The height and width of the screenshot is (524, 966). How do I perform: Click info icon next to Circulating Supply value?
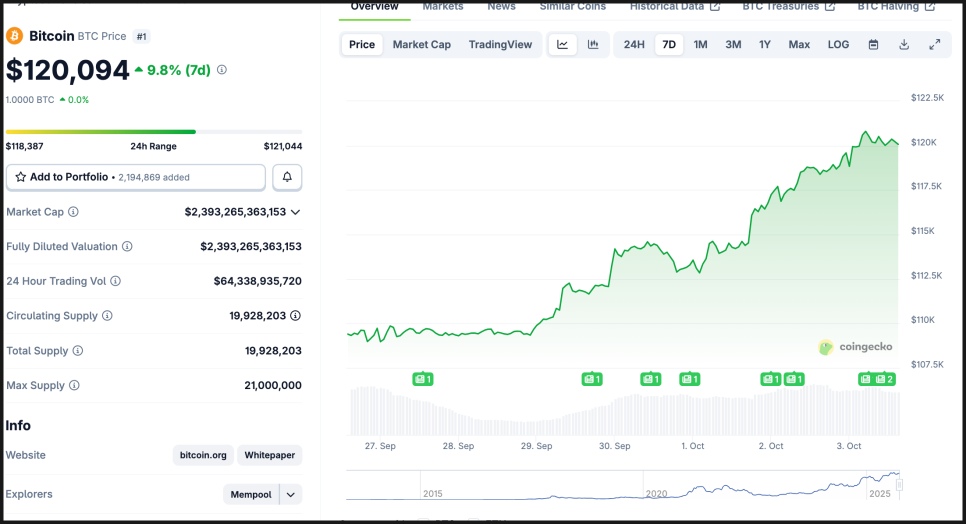click(295, 316)
